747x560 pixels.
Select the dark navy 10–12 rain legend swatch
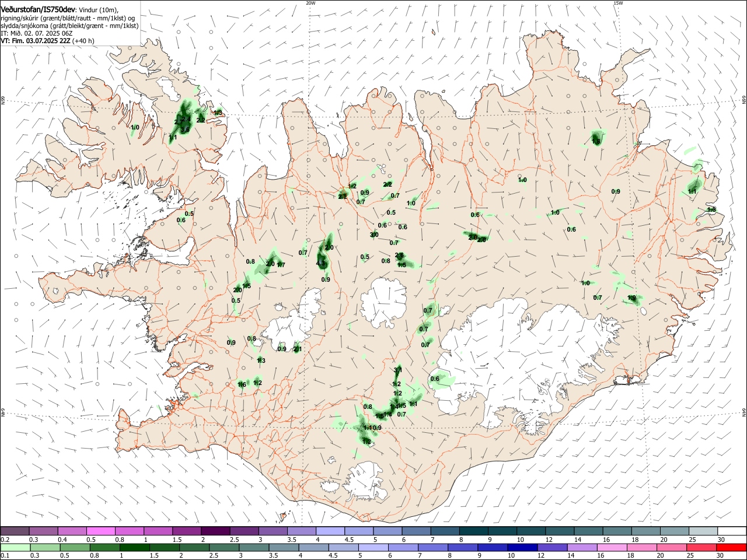tap(522, 547)
